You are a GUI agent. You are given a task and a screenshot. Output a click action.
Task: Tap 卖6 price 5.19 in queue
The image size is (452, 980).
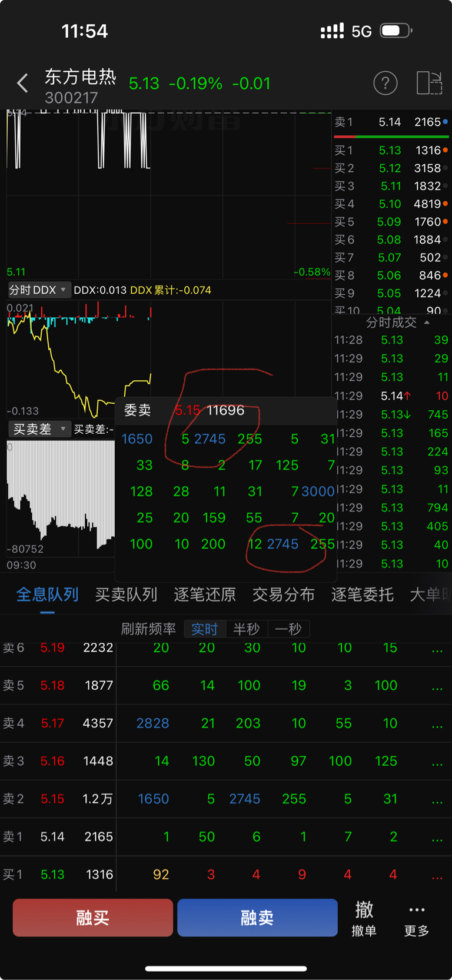[x=52, y=648]
